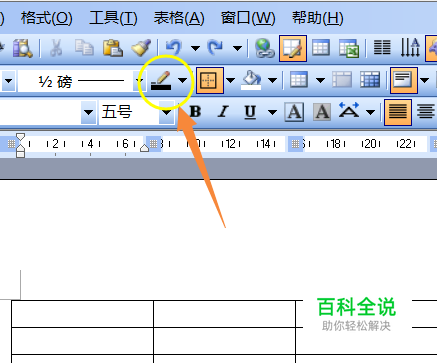Viewport: 437px width, 363px height.
Task: Click the Insert Table icon
Action: point(321,48)
